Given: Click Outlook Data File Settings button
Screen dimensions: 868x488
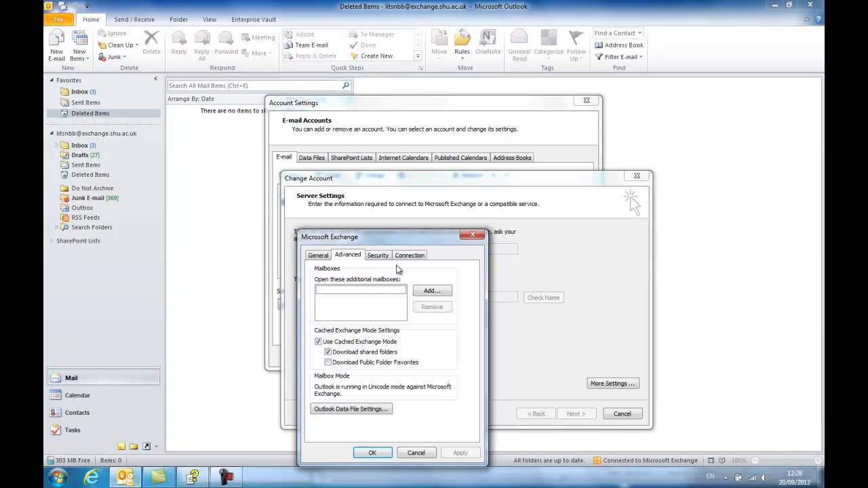Looking at the screenshot, I should [x=351, y=409].
